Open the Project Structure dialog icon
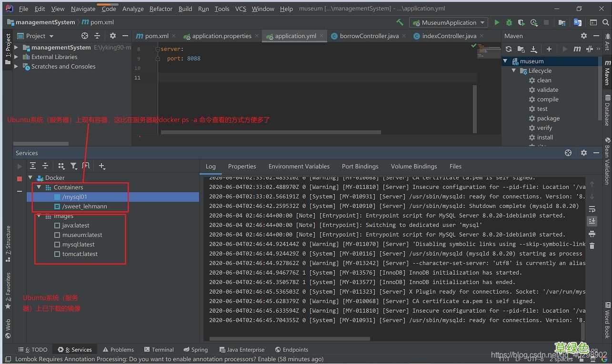Screen dimensions: 612x364 pos(562,22)
